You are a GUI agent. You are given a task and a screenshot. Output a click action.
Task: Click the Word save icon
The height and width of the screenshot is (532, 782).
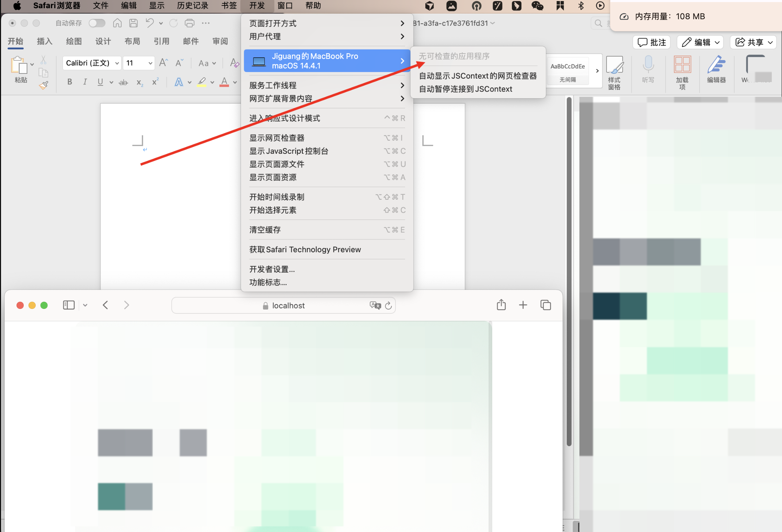coord(134,23)
